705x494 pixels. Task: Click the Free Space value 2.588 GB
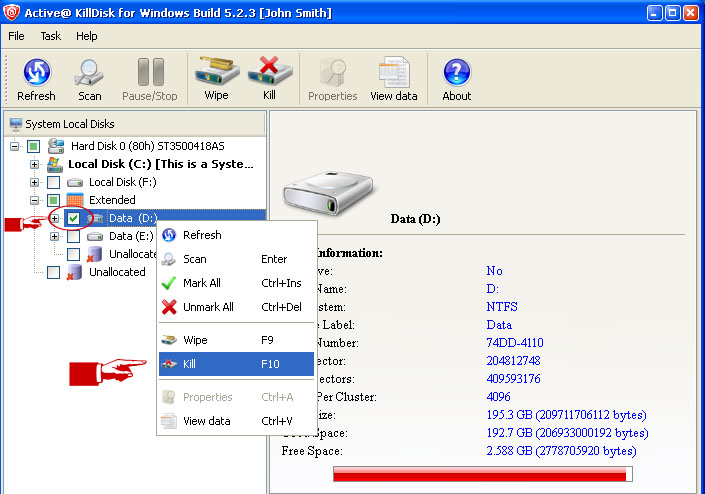561,451
